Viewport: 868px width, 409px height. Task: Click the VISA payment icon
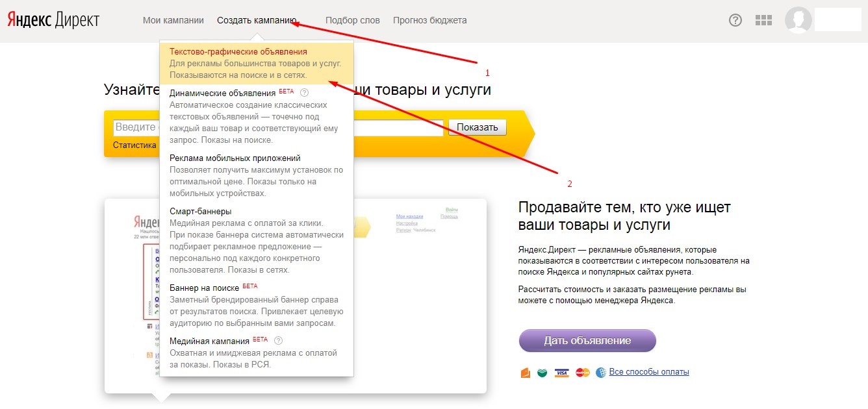tap(562, 373)
